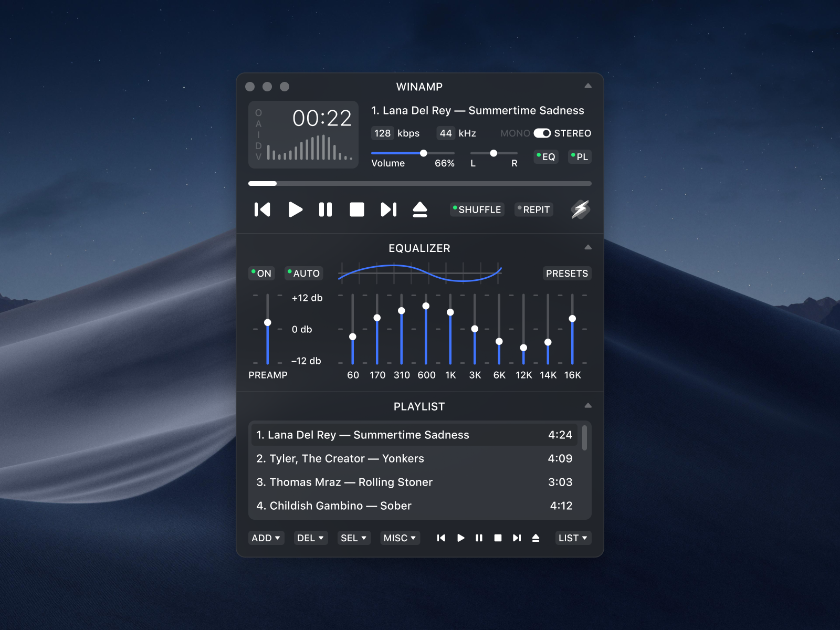This screenshot has height=630, width=840.
Task: Open the DEL dropdown menu
Action: (311, 538)
